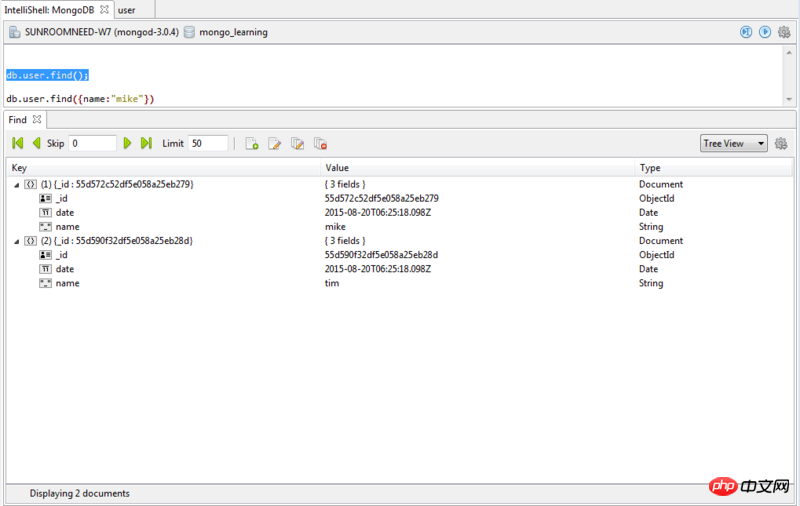Screen dimensions: 800x506
Task: Click date type icon in document (2)
Action: pos(45,269)
